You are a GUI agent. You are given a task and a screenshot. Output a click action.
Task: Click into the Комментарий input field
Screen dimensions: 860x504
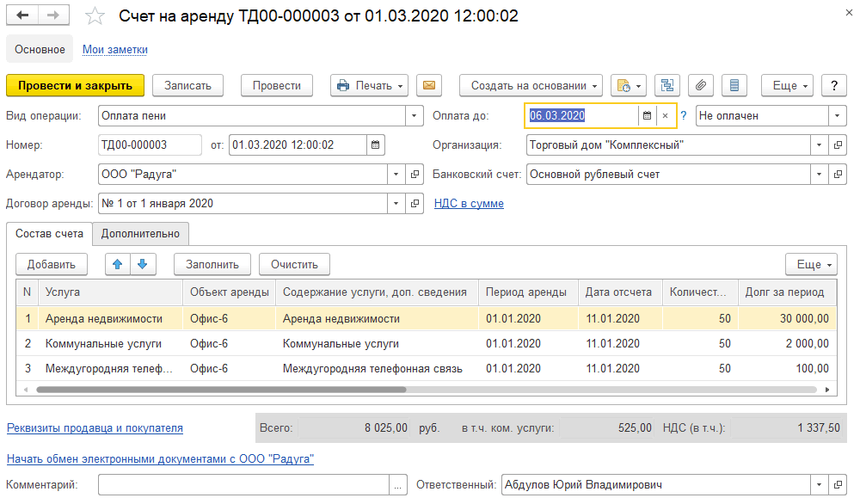pyautogui.click(x=243, y=485)
